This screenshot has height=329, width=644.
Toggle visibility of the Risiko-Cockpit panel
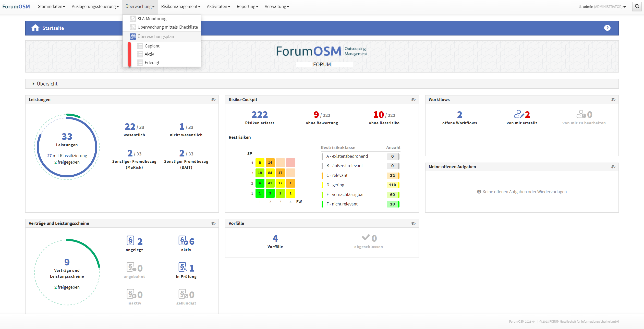(413, 100)
